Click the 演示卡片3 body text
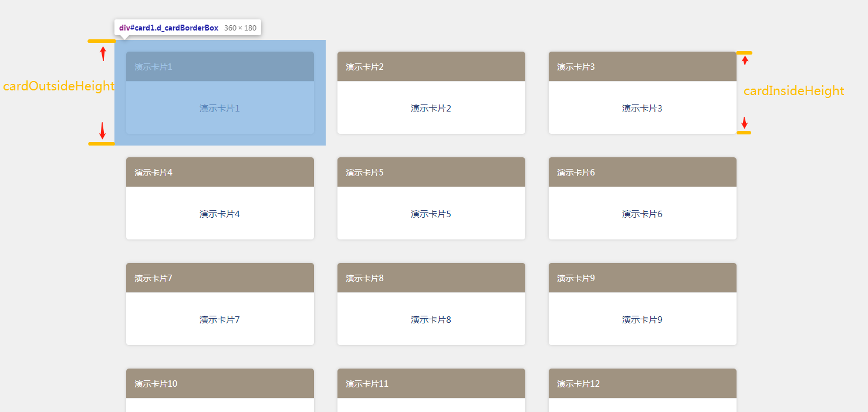The image size is (868, 412). 642,109
